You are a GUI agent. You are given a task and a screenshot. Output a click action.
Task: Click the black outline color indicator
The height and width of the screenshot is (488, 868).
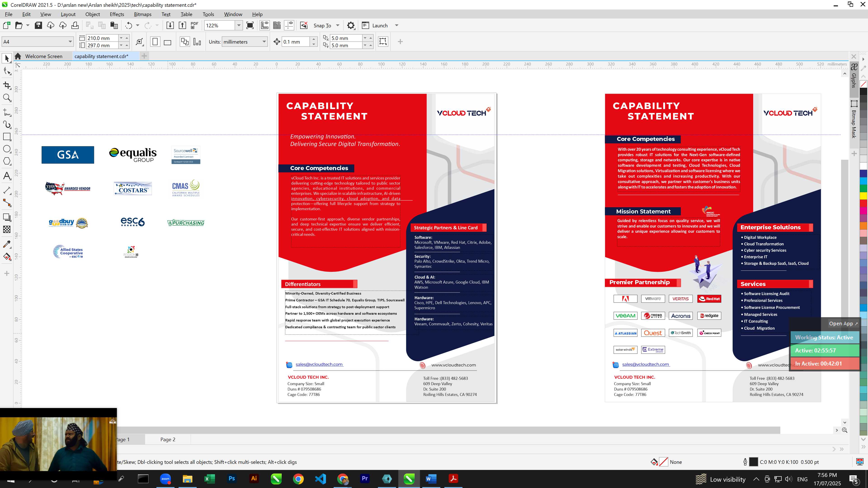(x=753, y=462)
